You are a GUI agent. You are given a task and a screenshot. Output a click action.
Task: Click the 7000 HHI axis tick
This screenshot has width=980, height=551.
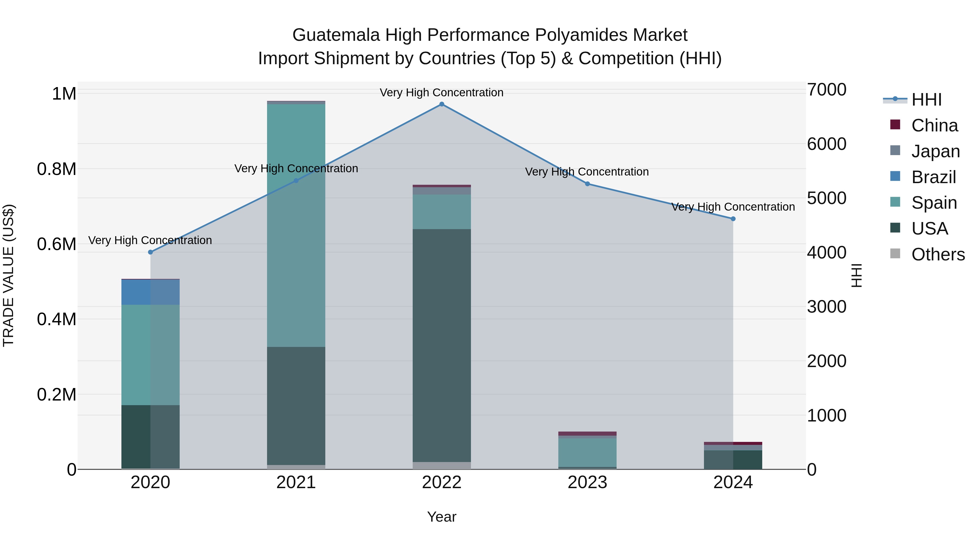pos(827,90)
